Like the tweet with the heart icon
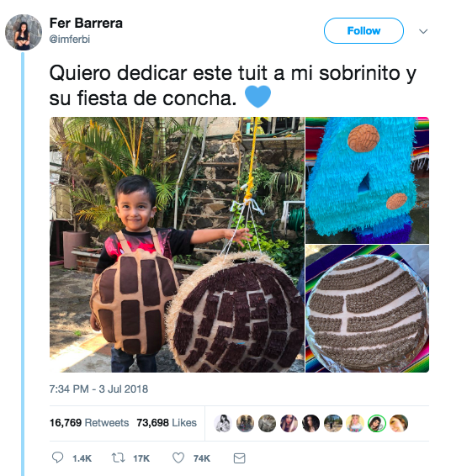 point(178,457)
